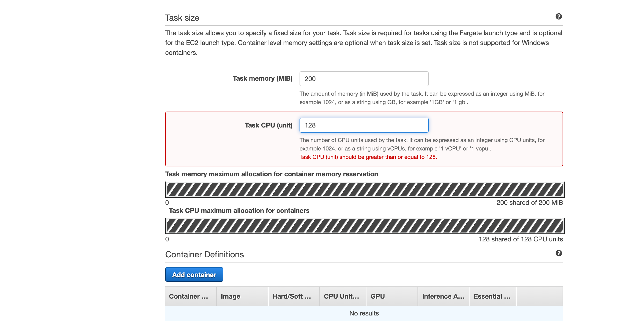This screenshot has width=644, height=330.
Task: Open the Task size help icon
Action: (559, 17)
